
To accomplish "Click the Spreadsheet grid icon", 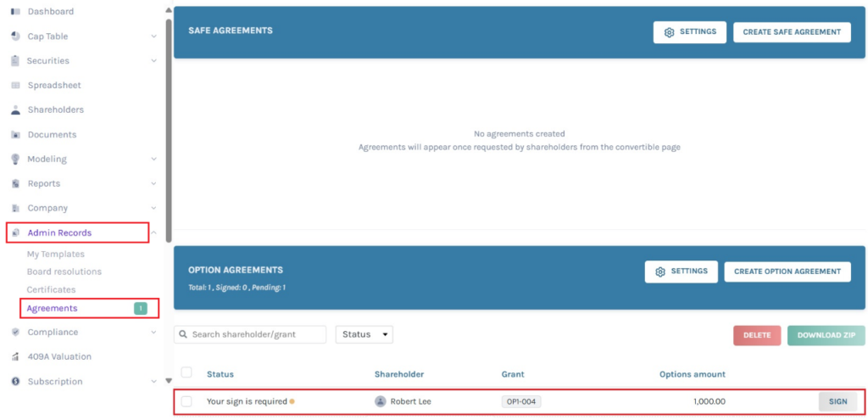I will pos(15,86).
